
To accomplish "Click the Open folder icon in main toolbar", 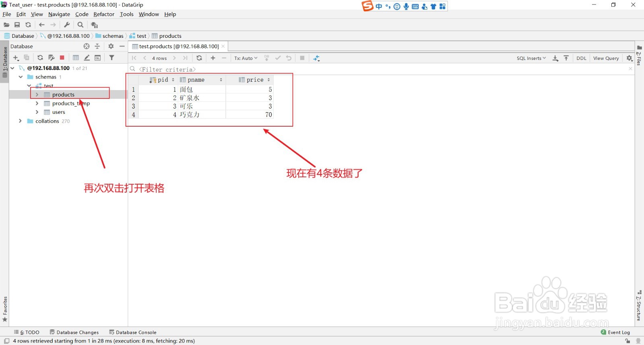I will tap(6, 25).
